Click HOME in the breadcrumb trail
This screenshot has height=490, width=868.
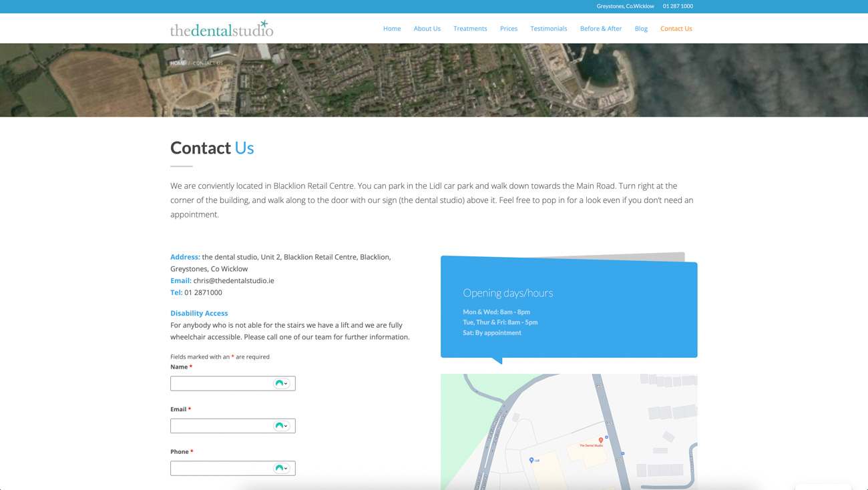pos(178,63)
